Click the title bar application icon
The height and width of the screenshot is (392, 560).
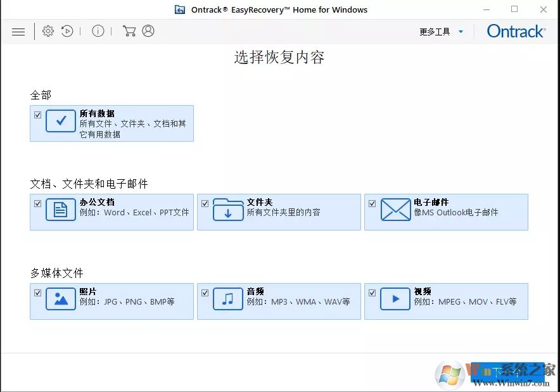click(179, 9)
